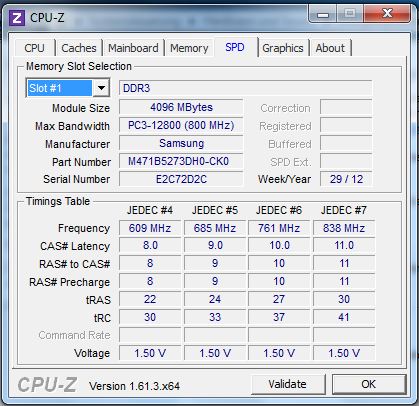Click the JEDEC #7 frequency 838 MHz
Screen dimensions: 419x406
pos(344,228)
